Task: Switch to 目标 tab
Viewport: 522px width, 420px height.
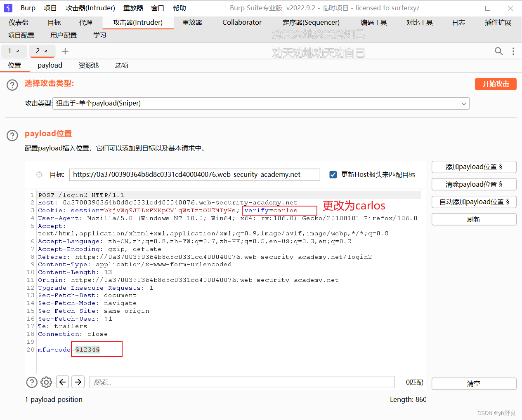Action: (x=54, y=23)
